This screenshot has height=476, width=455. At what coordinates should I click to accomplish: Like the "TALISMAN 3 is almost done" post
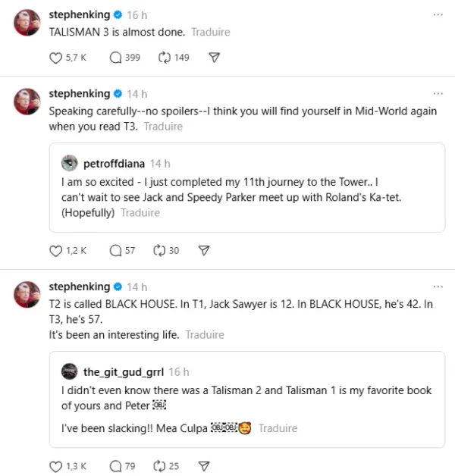click(x=55, y=57)
